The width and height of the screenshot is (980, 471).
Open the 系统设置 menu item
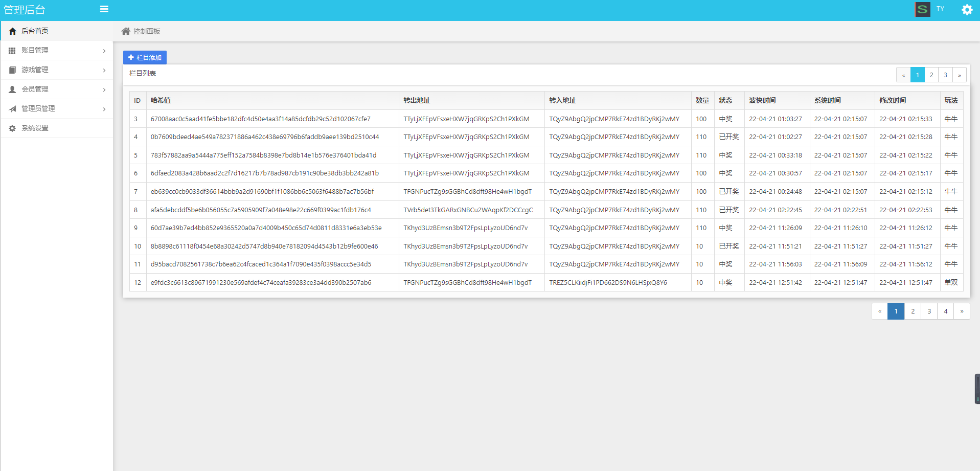35,128
